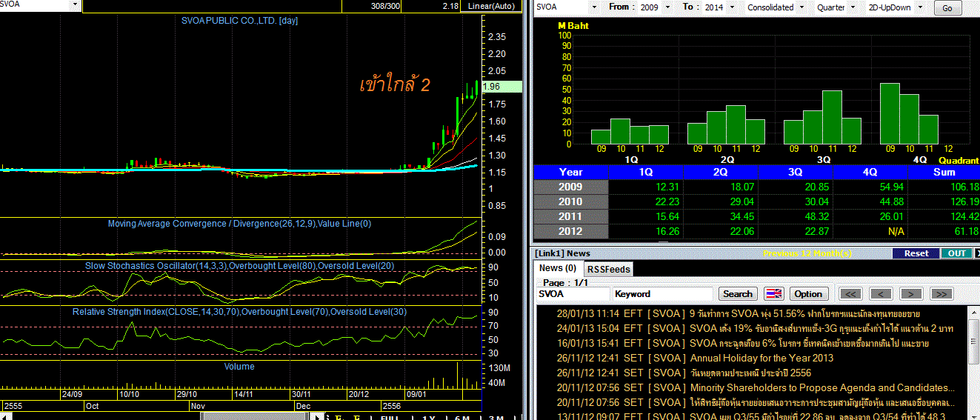Click the Keyword input field
980x420 pixels.
pyautogui.click(x=662, y=294)
